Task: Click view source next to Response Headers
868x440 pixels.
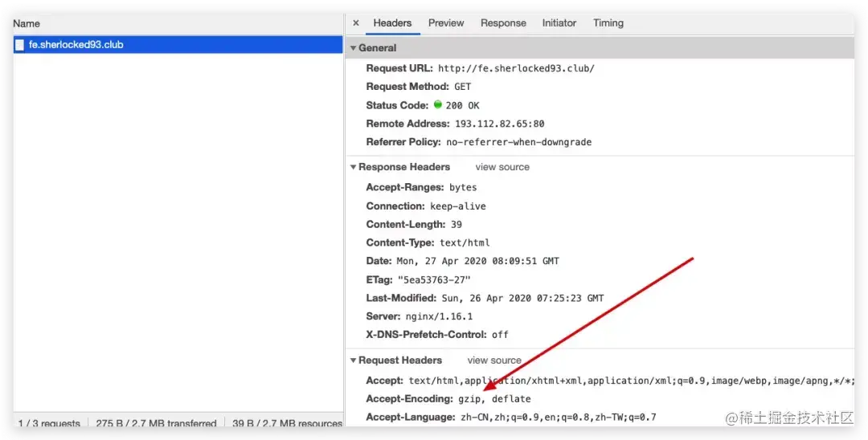Action: 502,167
